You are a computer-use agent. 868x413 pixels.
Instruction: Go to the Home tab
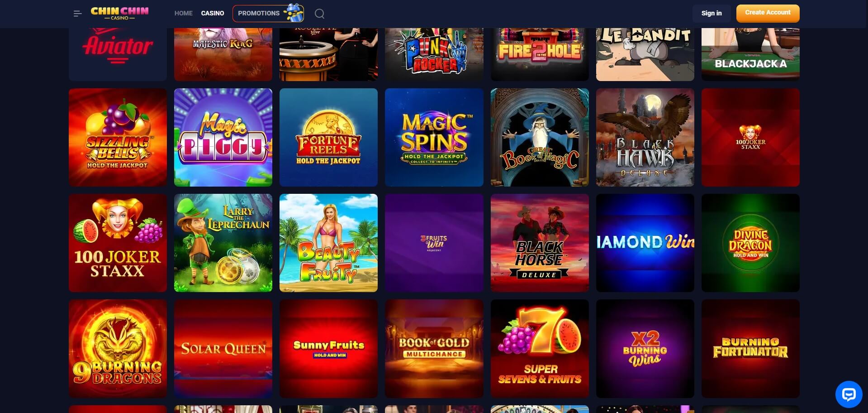coord(183,13)
